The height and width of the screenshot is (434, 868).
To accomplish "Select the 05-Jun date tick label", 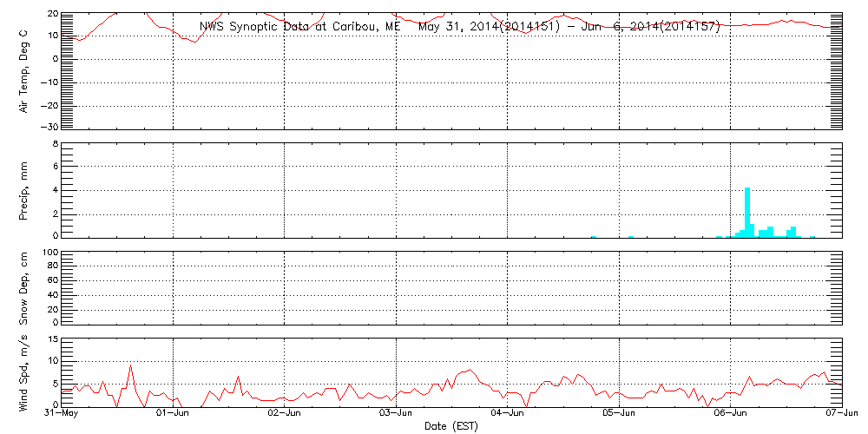I will pos(618,414).
